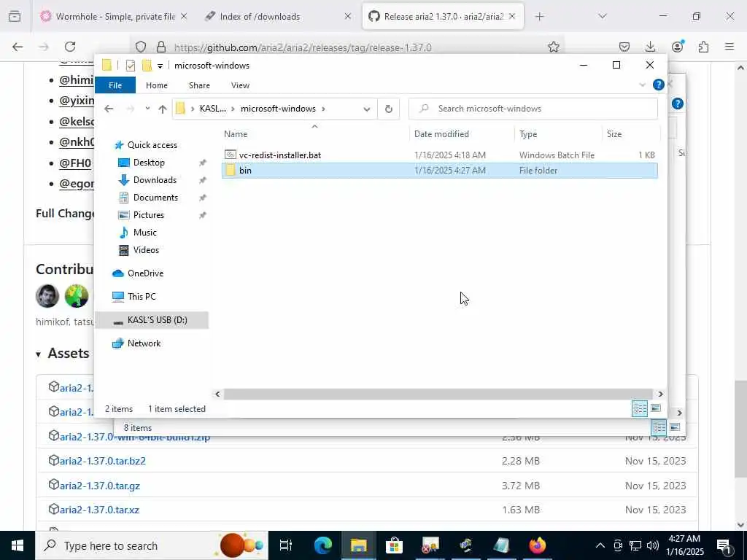Collapse the Assets section triangle
747x560 pixels.
[38, 354]
